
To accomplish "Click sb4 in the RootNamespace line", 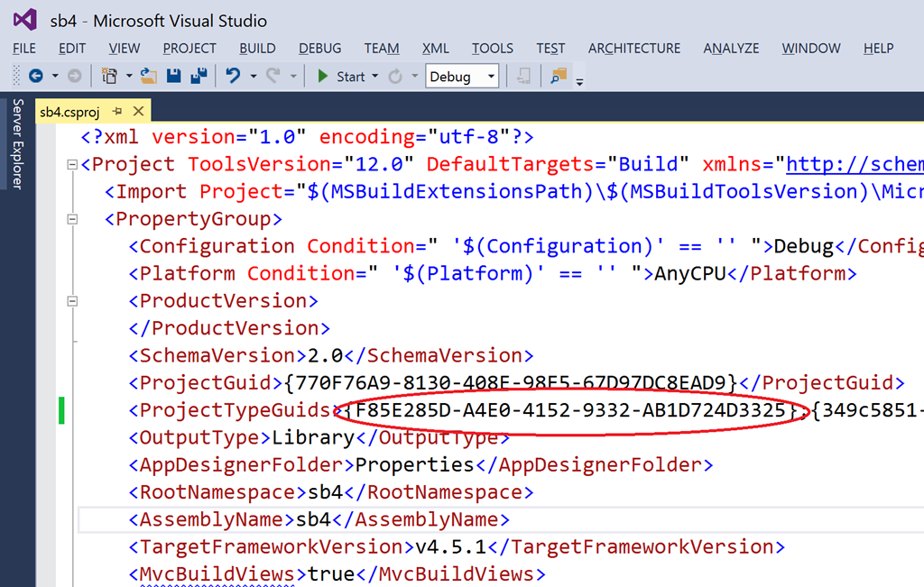I will pyautogui.click(x=325, y=492).
